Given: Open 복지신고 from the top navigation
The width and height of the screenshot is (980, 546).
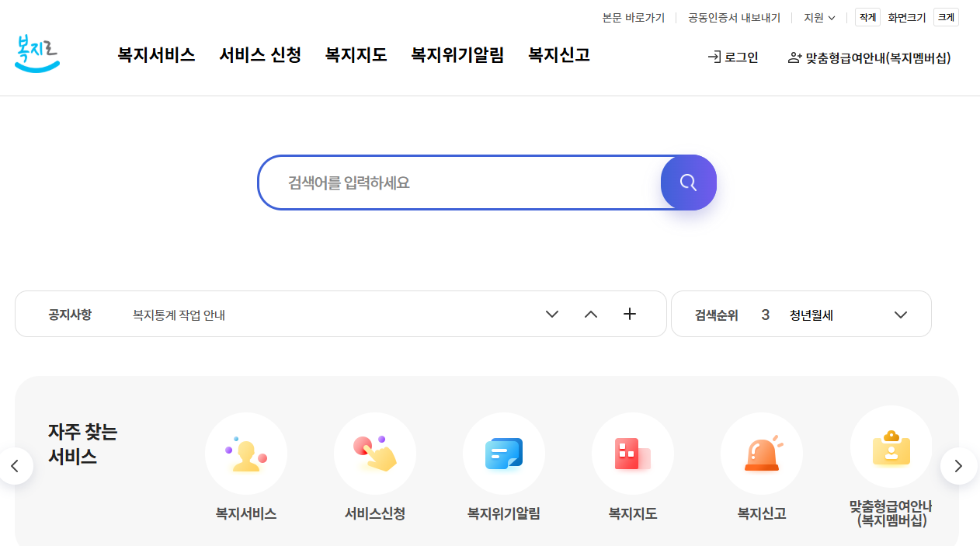Looking at the screenshot, I should tap(558, 55).
